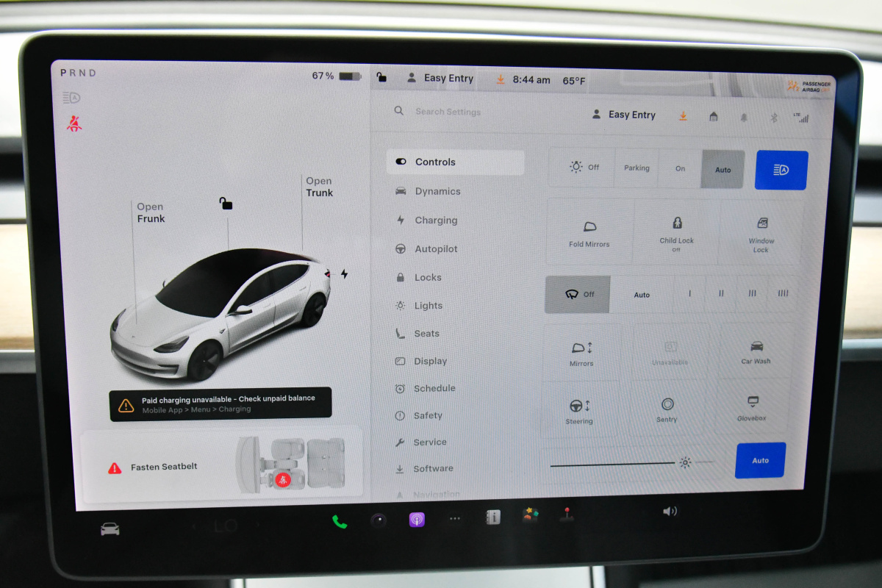The width and height of the screenshot is (882, 588).
Task: Toggle Window Lock
Action: click(761, 233)
